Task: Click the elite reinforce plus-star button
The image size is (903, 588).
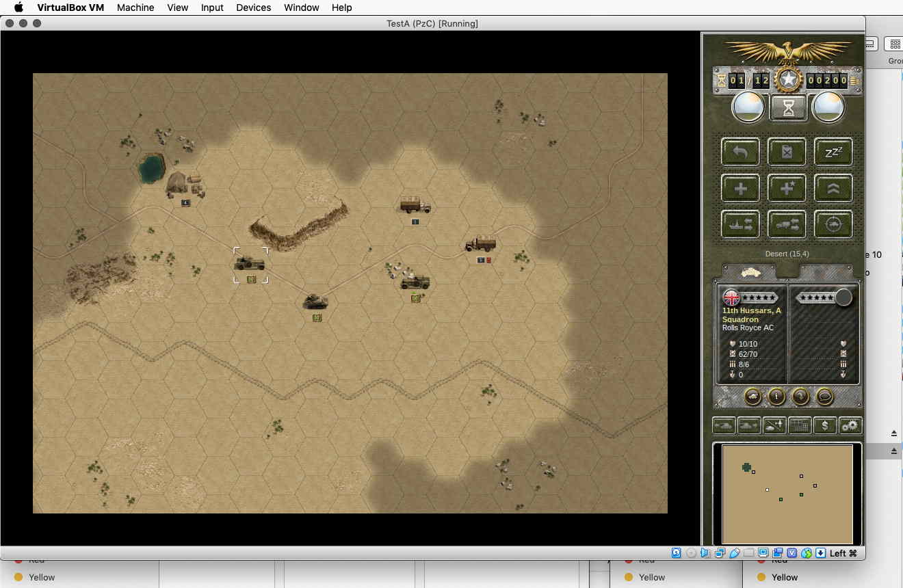Action: [787, 188]
